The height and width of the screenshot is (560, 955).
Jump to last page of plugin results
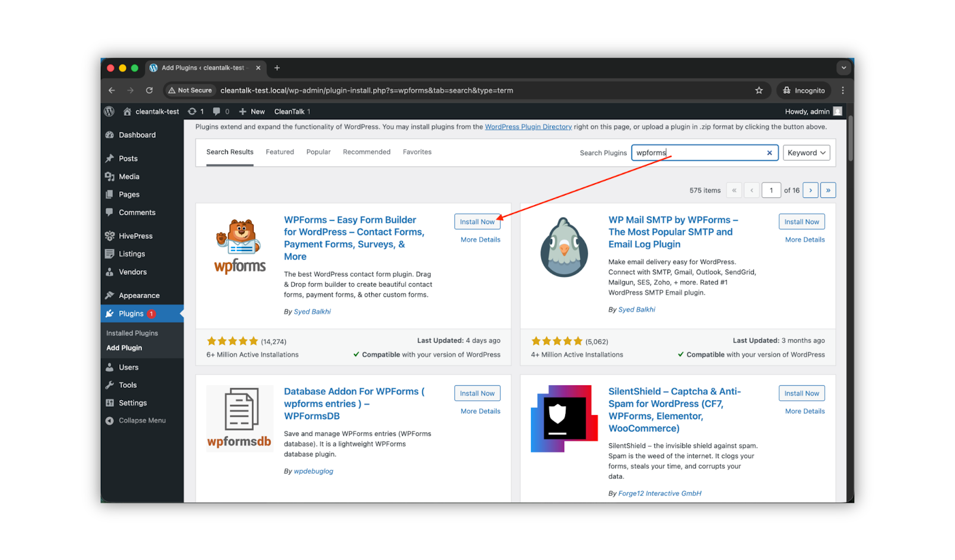click(828, 190)
